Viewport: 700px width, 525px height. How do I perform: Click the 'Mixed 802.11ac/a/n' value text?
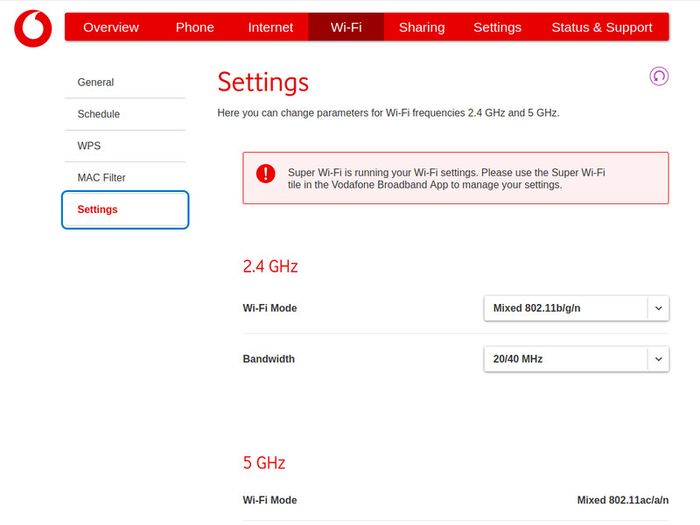coord(623,500)
